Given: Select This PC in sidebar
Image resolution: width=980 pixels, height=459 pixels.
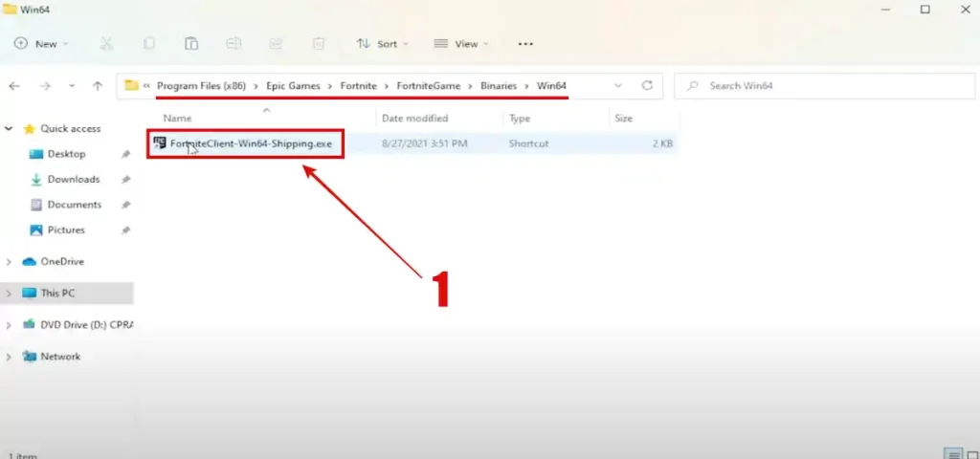Looking at the screenshot, I should [56, 293].
